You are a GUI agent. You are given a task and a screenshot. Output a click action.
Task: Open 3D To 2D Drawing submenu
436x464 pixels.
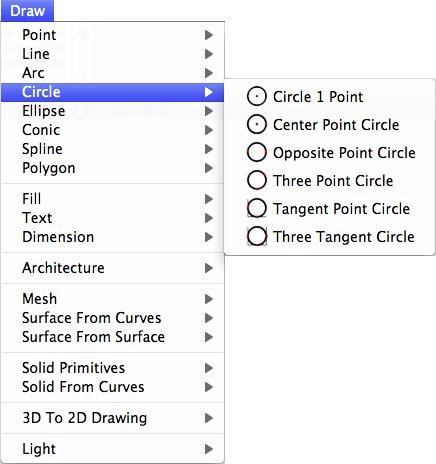113,418
